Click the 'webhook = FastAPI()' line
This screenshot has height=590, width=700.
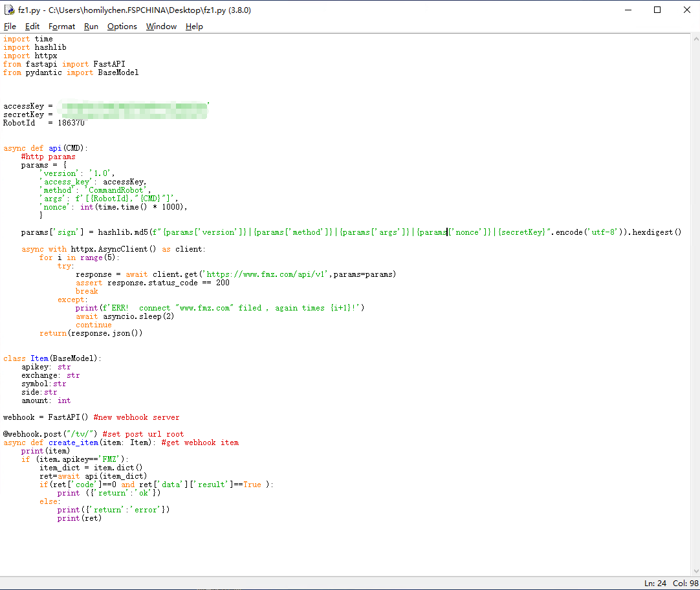pos(45,418)
